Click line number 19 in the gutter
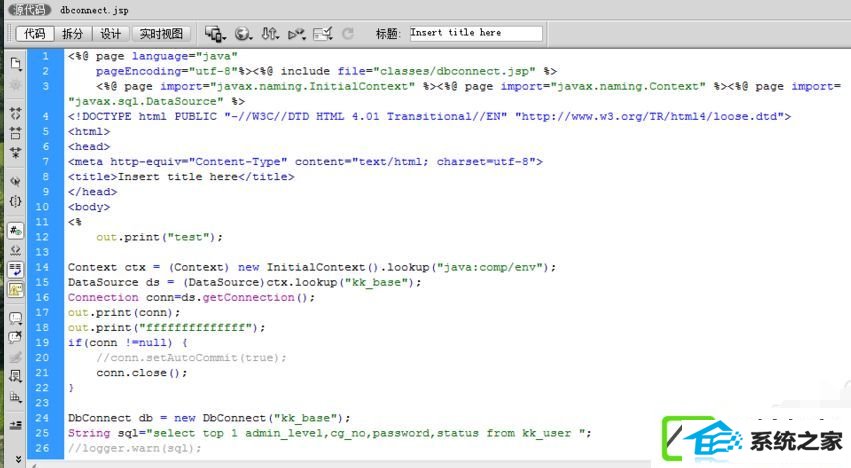851x468 pixels. click(x=42, y=342)
